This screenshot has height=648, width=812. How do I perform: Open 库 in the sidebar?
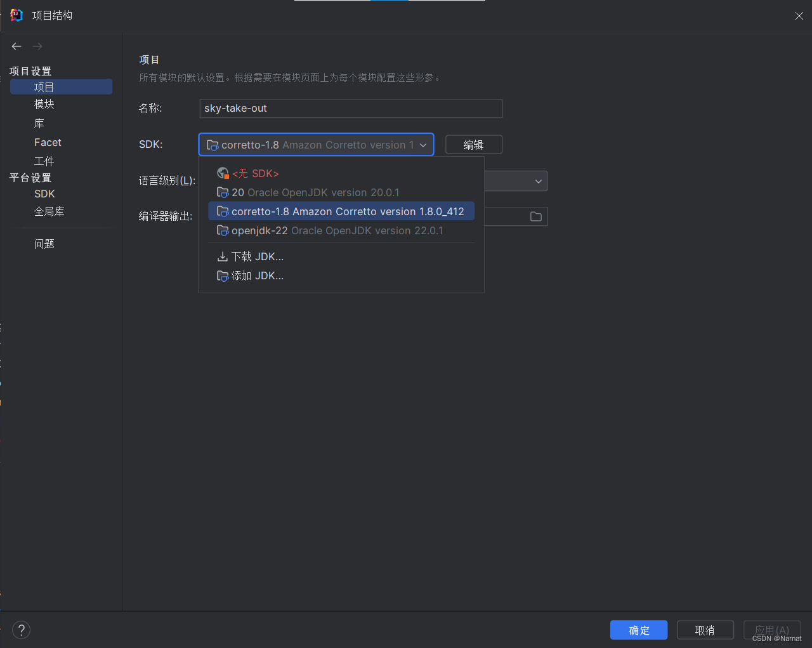click(39, 123)
